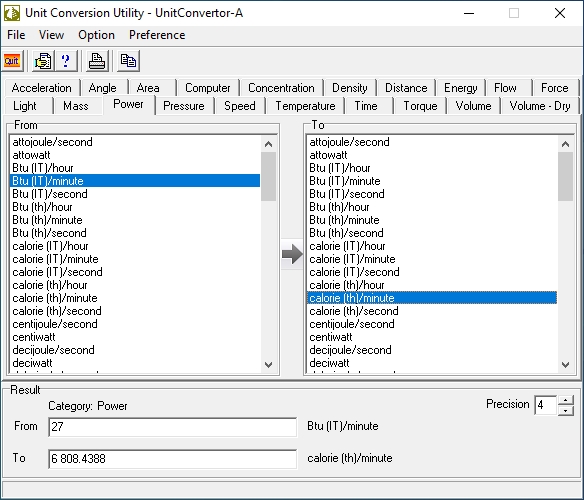The width and height of the screenshot is (584, 500).
Task: Select attowatt in the To list
Action: click(432, 155)
